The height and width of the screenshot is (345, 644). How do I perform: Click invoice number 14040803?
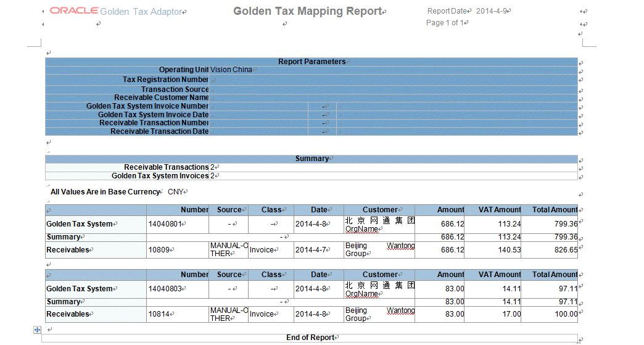pyautogui.click(x=165, y=289)
